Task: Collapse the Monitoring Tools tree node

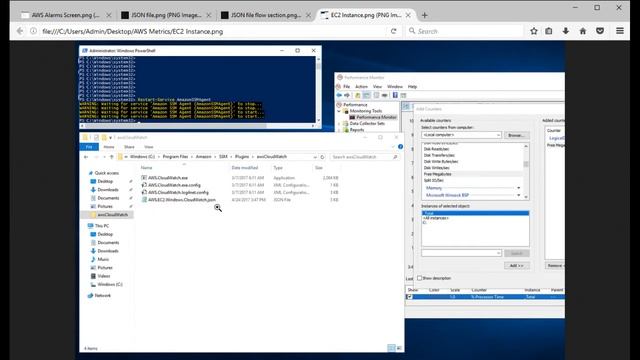Action: [x=339, y=111]
